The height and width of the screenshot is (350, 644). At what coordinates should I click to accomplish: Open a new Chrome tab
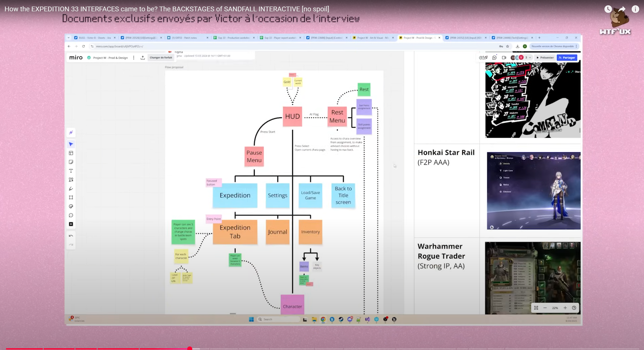(x=539, y=38)
